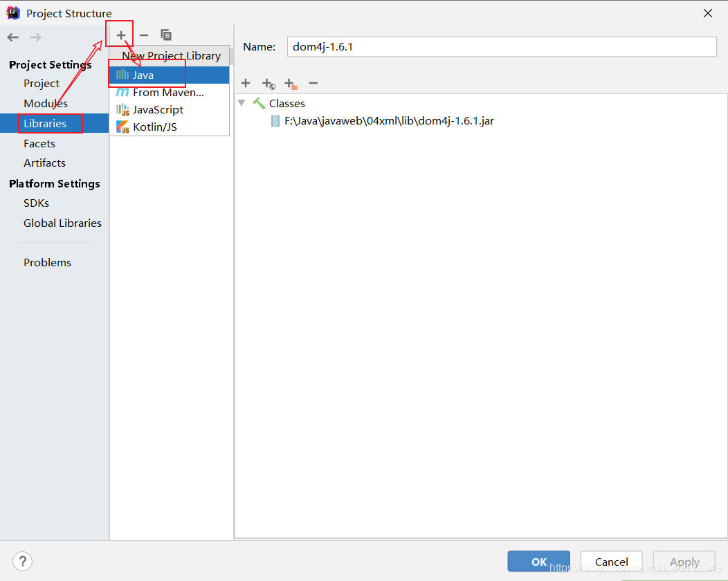Click the remove root minus icon
Screen dimensions: 728x581
(313, 83)
